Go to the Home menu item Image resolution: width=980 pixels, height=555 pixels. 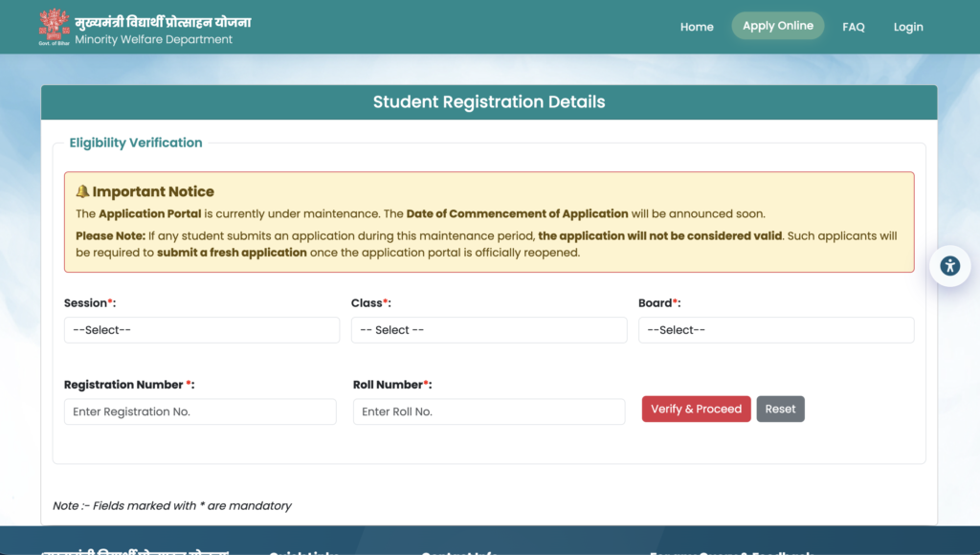(x=697, y=27)
